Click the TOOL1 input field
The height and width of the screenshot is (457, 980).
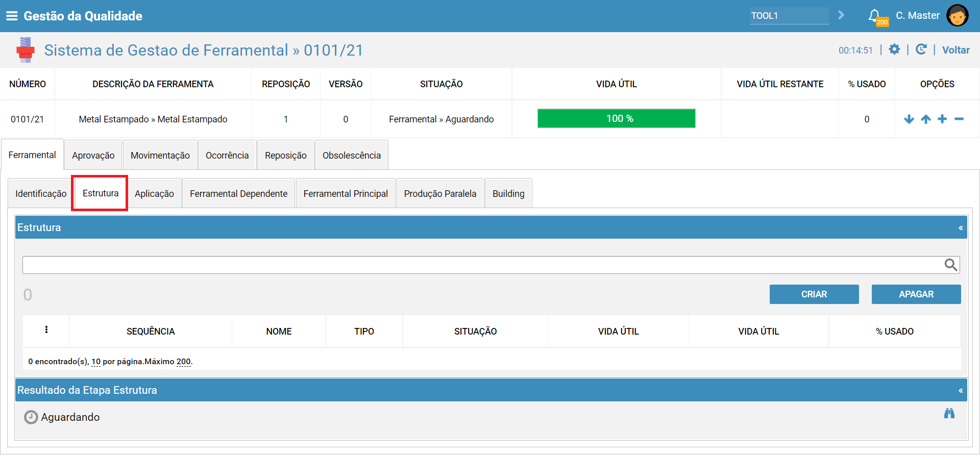[789, 16]
